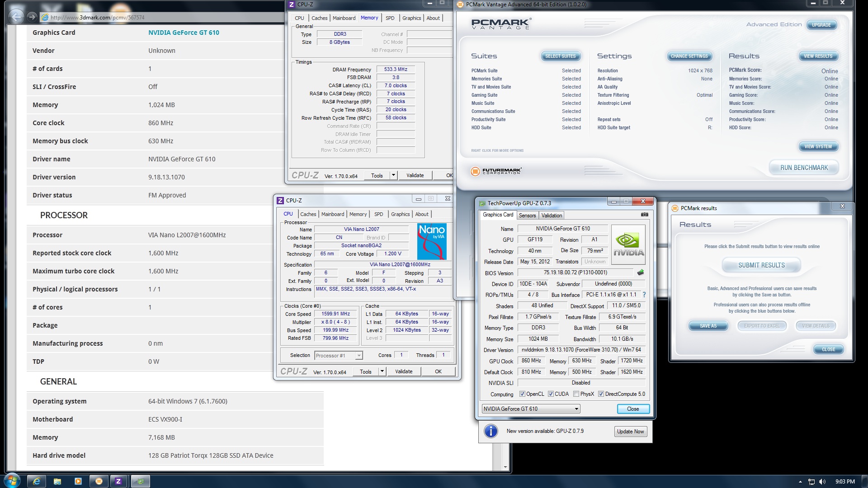Viewport: 868px width, 488px height.
Task: Click the VIA Nano logo in CPU-Z
Action: point(432,241)
